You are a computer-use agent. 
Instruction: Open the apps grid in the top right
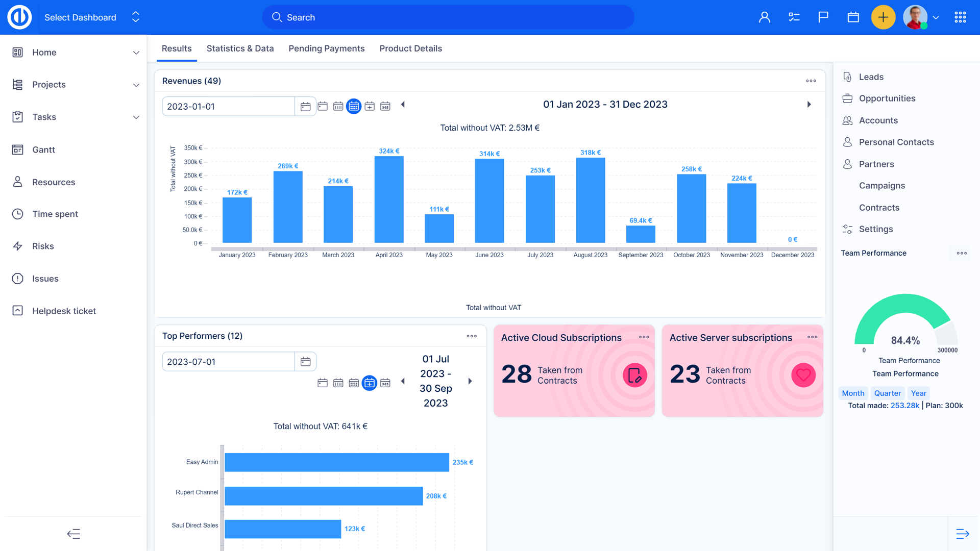pyautogui.click(x=960, y=17)
